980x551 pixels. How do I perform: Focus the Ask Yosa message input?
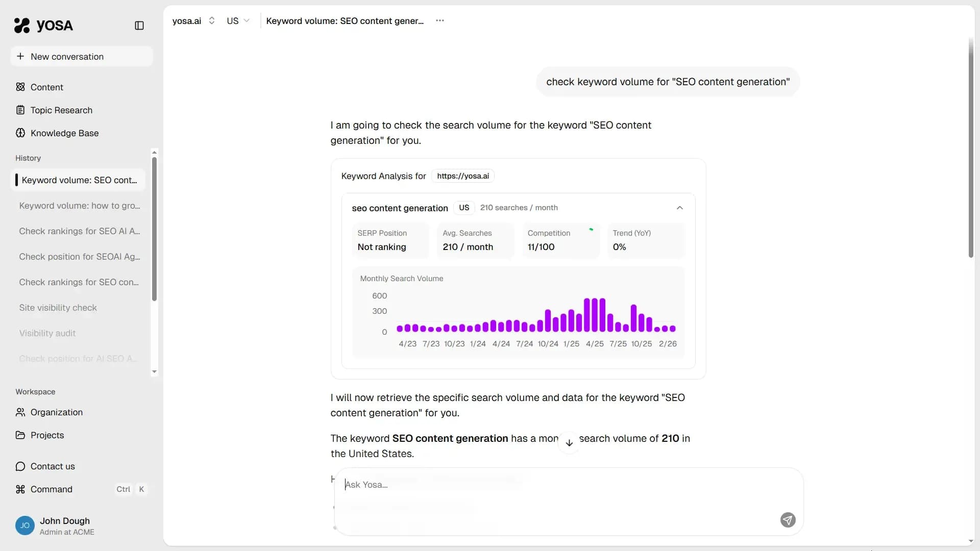point(569,502)
